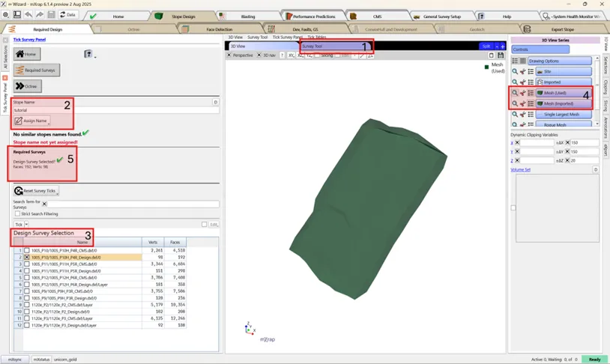This screenshot has height=364, width=610.
Task: Enable Strict Search Filtering
Action: (18, 213)
